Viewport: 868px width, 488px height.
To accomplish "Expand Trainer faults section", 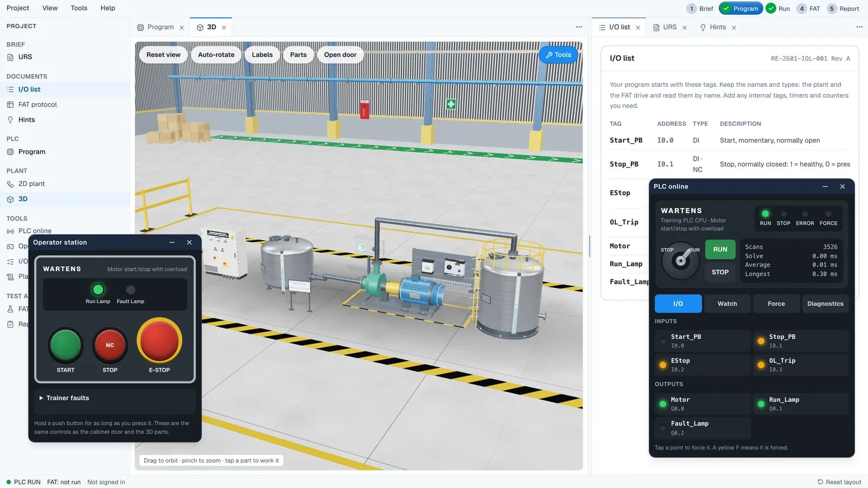I will point(114,398).
